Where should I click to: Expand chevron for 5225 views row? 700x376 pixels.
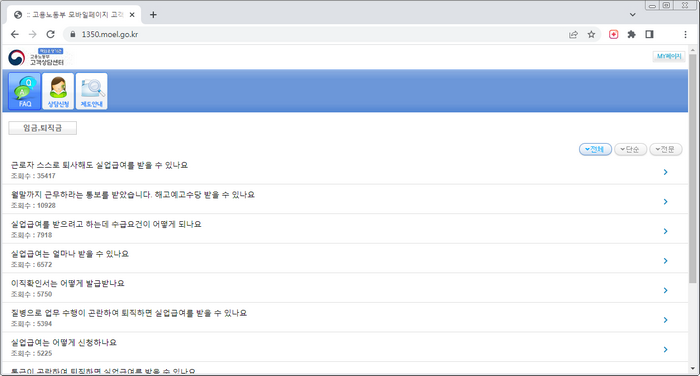click(x=665, y=349)
